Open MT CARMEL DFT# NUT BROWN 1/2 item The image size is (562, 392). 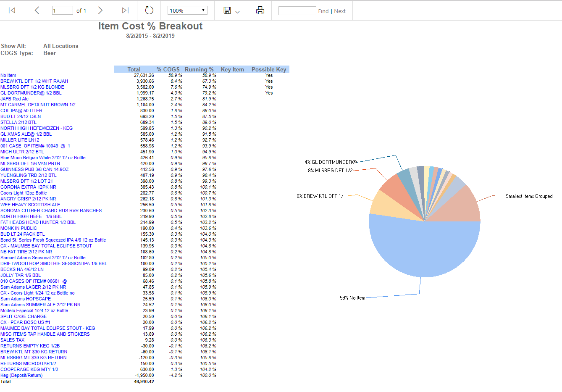pyautogui.click(x=38, y=105)
